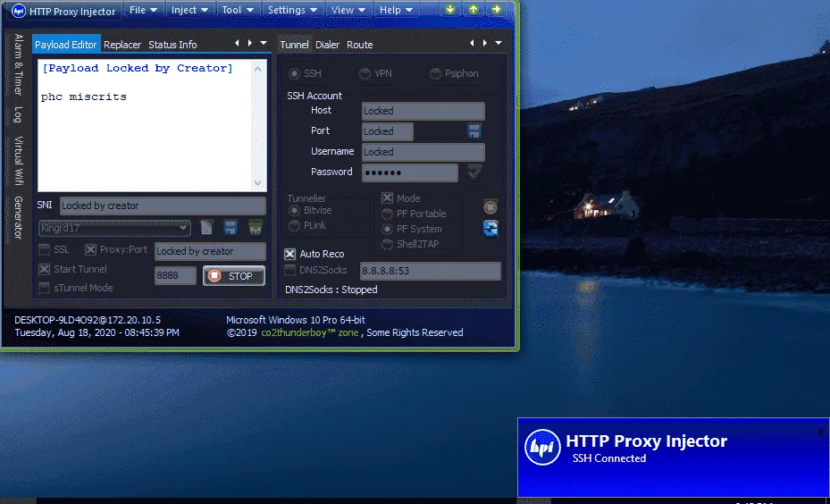Expand the Kingrd17 dropdown

point(184,229)
